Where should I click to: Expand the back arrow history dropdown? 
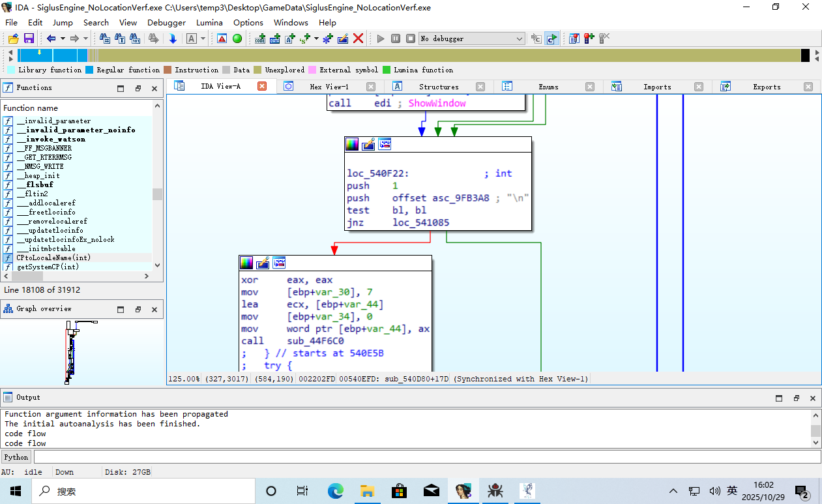pyautogui.click(x=63, y=38)
